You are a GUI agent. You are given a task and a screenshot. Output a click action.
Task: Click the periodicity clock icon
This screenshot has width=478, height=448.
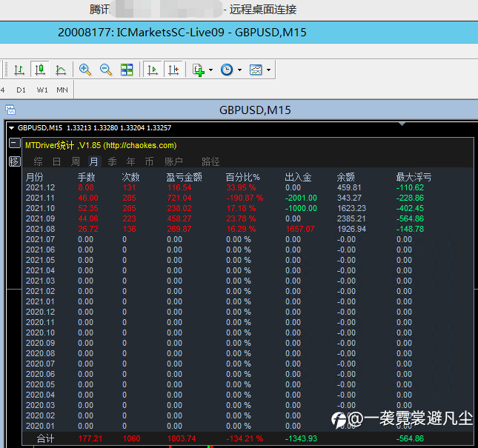point(227,70)
